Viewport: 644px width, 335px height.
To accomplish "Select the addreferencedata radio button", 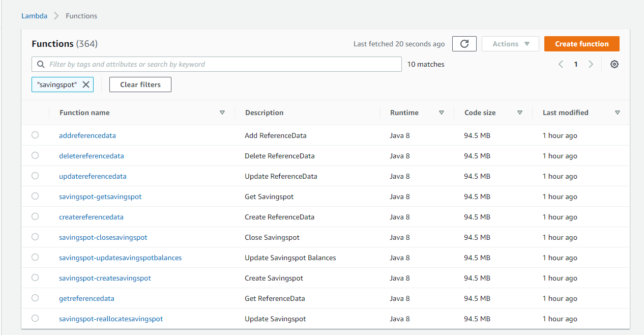I will tap(35, 135).
